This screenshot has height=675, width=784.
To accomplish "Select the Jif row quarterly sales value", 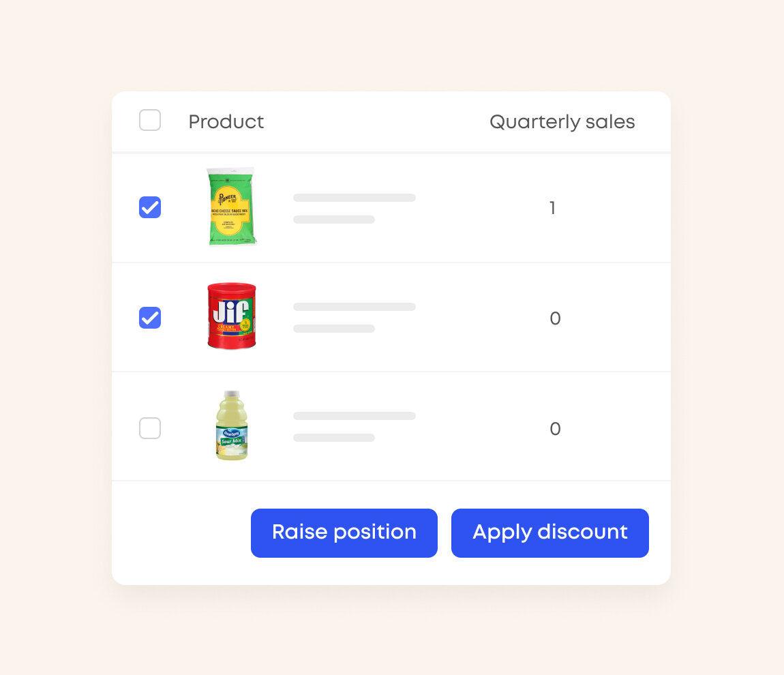I will click(555, 319).
